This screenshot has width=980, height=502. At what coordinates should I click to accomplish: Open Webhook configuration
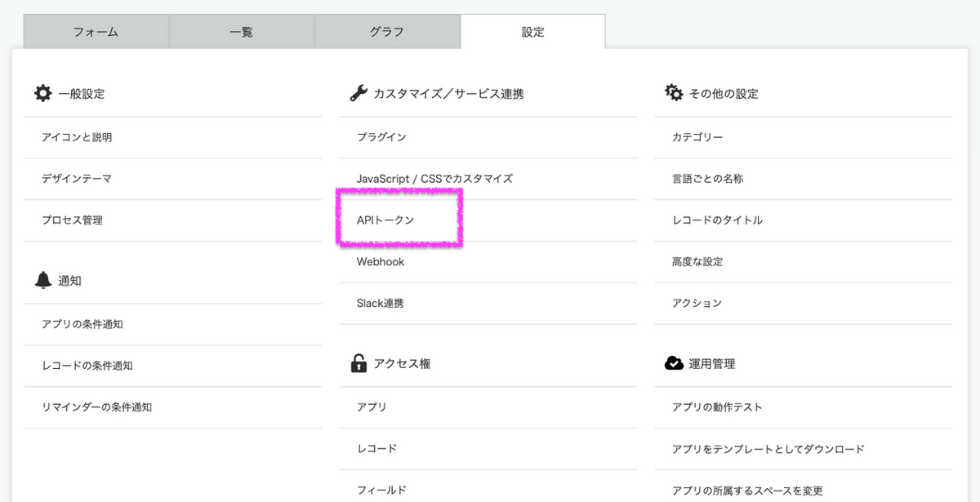pos(380,261)
